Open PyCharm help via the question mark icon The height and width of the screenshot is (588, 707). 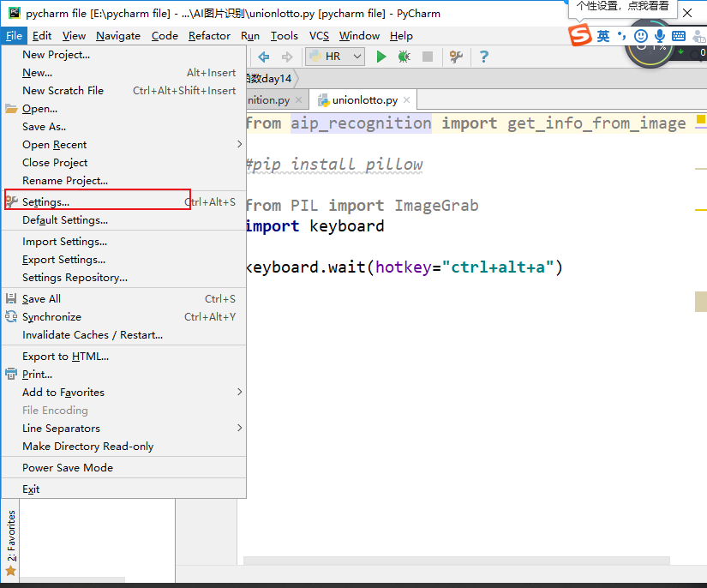coord(484,57)
